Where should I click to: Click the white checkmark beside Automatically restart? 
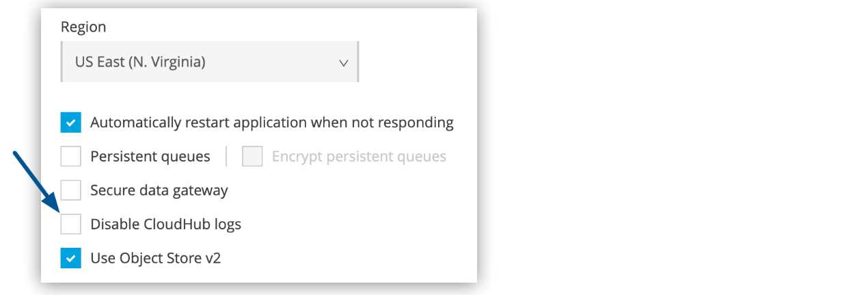[x=70, y=123]
